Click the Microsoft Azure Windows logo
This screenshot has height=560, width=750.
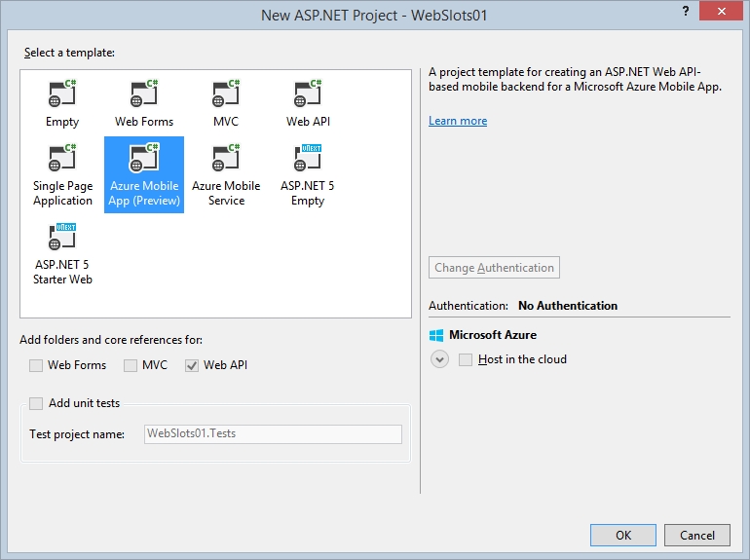(436, 335)
